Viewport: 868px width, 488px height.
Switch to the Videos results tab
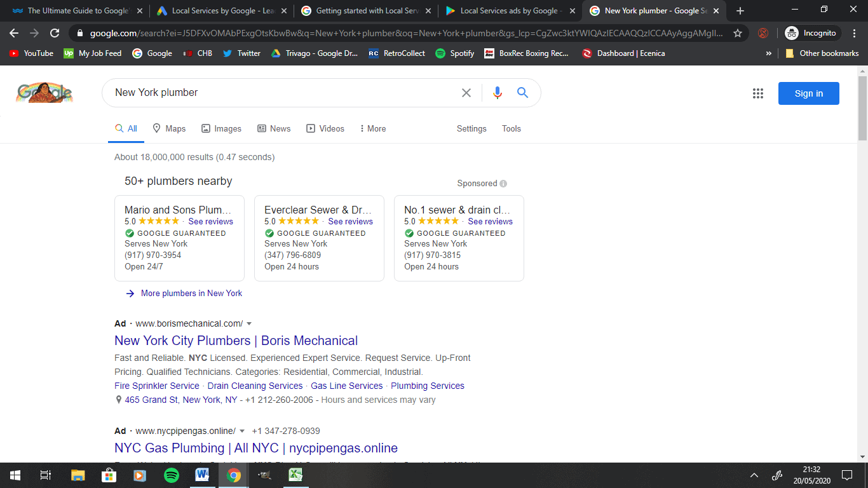(x=325, y=128)
